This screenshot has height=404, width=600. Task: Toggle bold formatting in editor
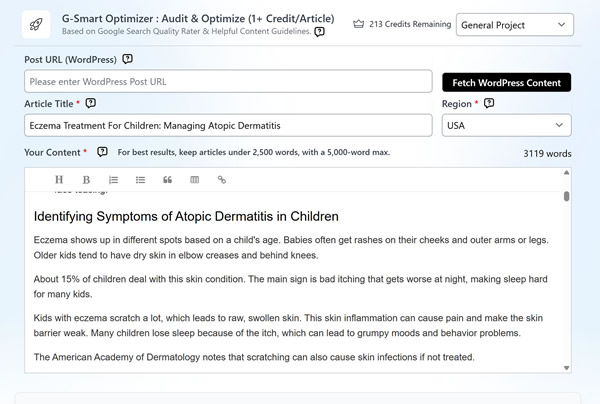pos(86,179)
